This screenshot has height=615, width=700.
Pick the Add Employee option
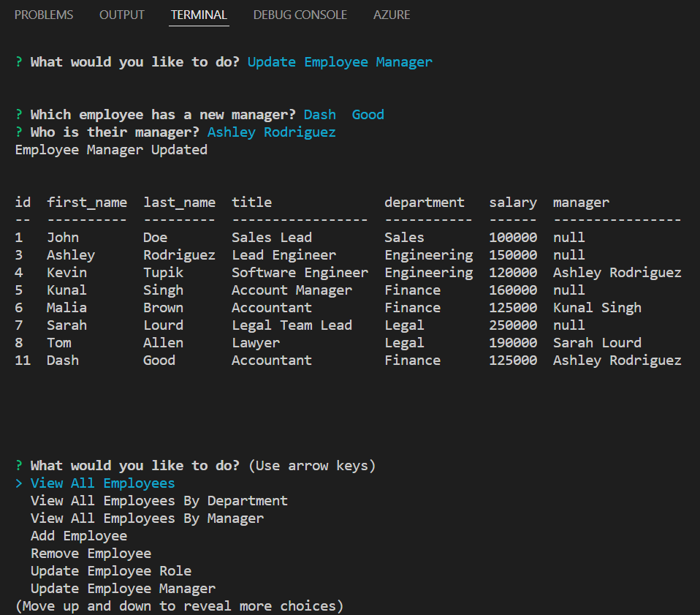coord(79,536)
